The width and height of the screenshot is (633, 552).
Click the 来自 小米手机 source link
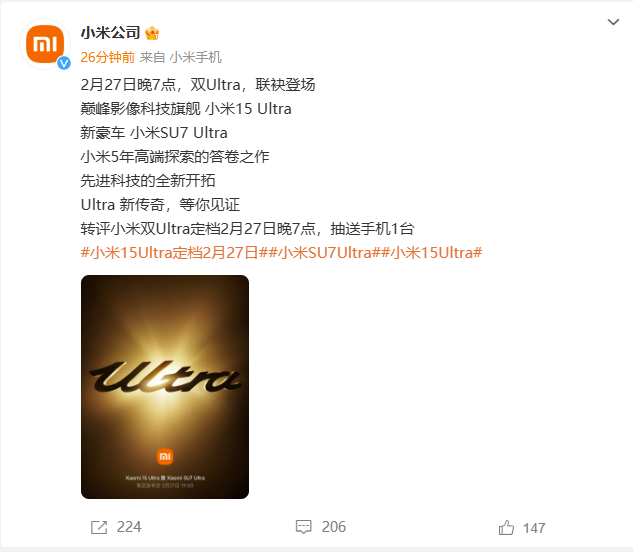(x=181, y=57)
